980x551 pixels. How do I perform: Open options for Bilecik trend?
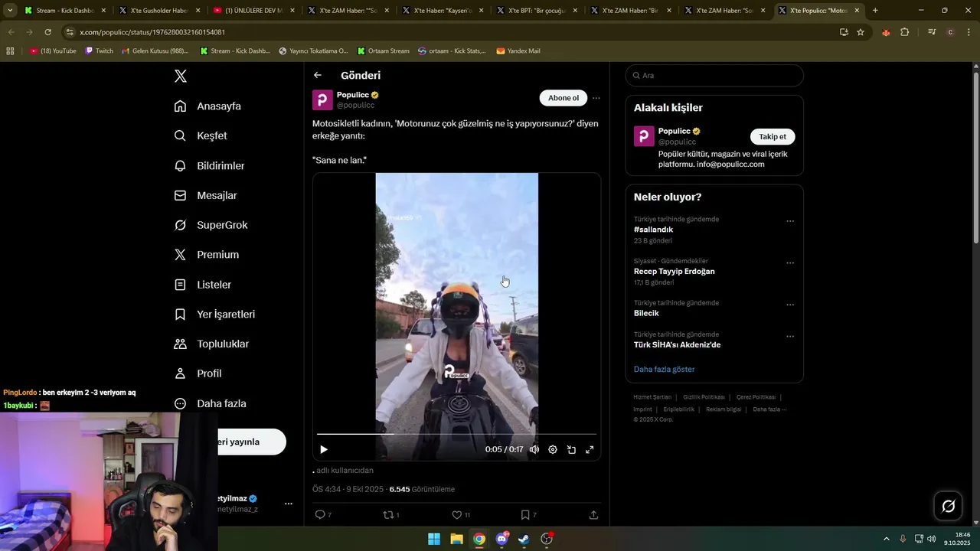[790, 305]
